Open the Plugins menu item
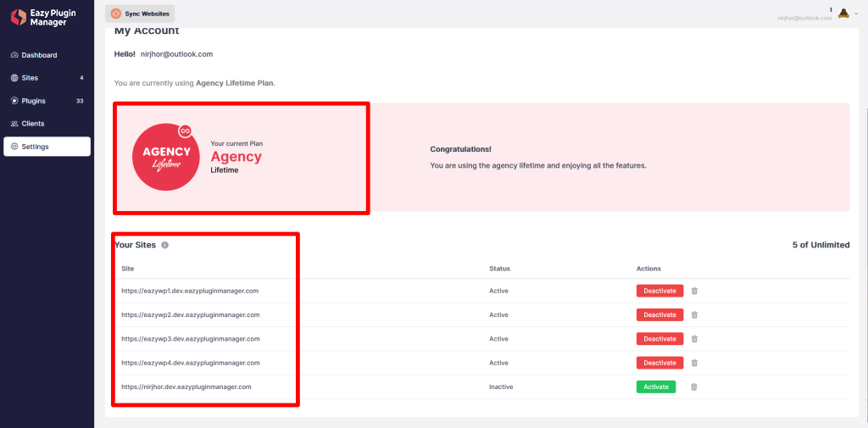The height and width of the screenshot is (428, 868). coord(47,102)
